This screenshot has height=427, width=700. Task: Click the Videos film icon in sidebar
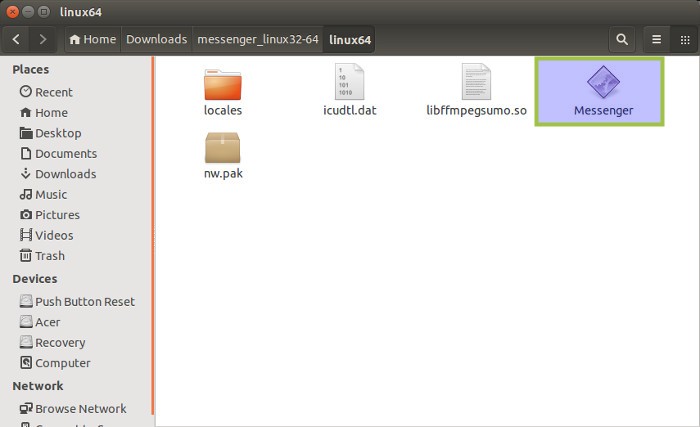click(x=26, y=235)
